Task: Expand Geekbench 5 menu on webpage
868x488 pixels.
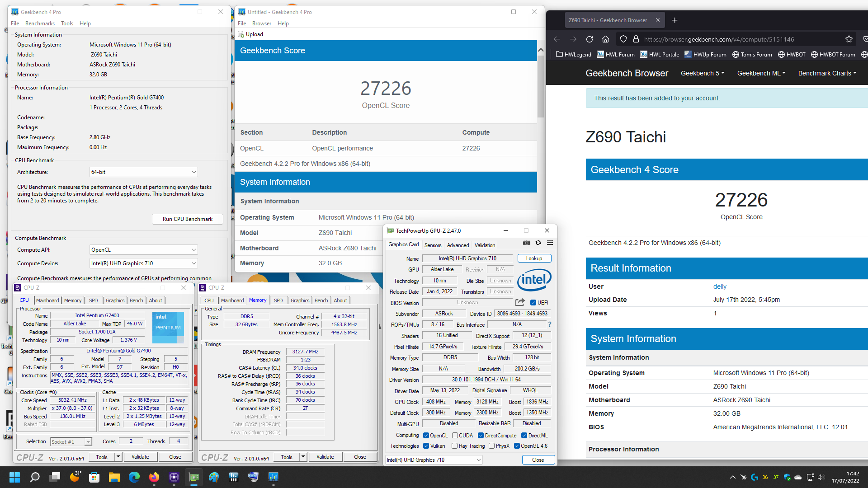Action: click(703, 73)
